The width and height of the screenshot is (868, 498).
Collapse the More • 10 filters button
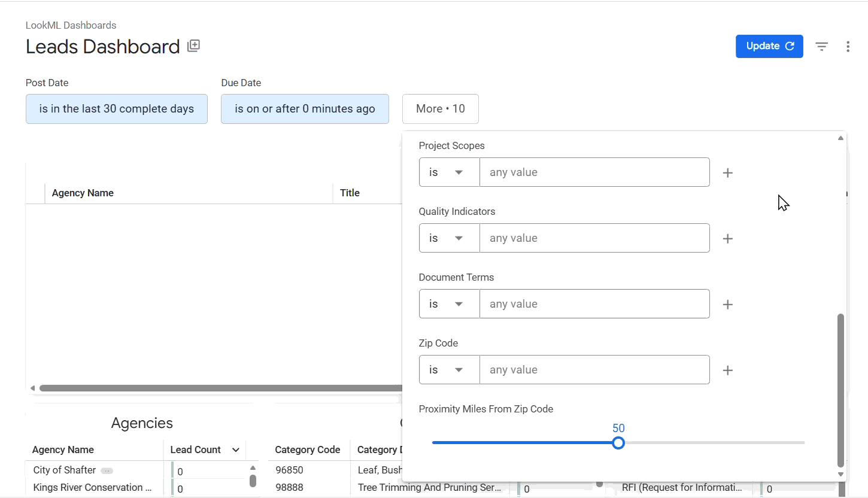(441, 109)
